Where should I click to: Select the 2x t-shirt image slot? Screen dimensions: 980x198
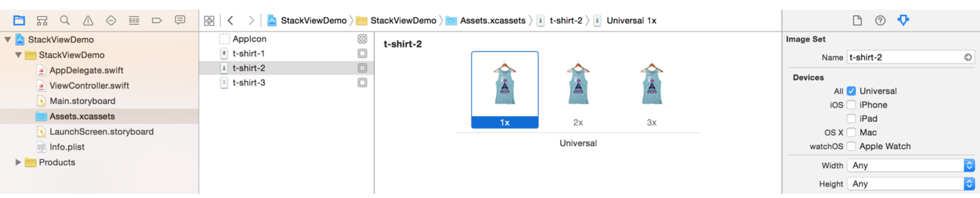click(x=578, y=90)
